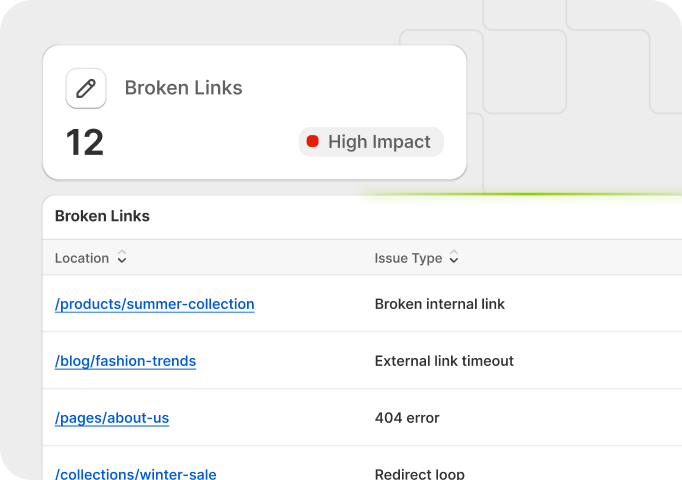682x480 pixels.
Task: Click the pencil edit icon
Action: [x=86, y=88]
